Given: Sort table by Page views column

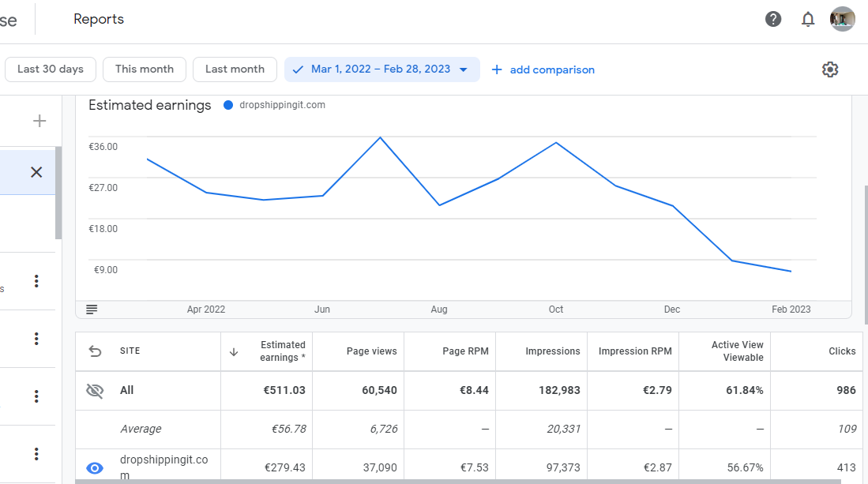Looking at the screenshot, I should (371, 351).
